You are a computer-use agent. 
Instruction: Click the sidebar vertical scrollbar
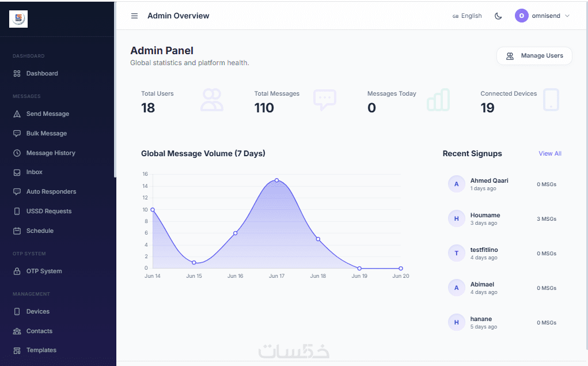pos(115,89)
